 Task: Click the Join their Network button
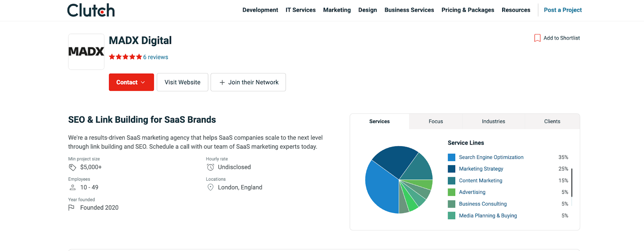(248, 82)
